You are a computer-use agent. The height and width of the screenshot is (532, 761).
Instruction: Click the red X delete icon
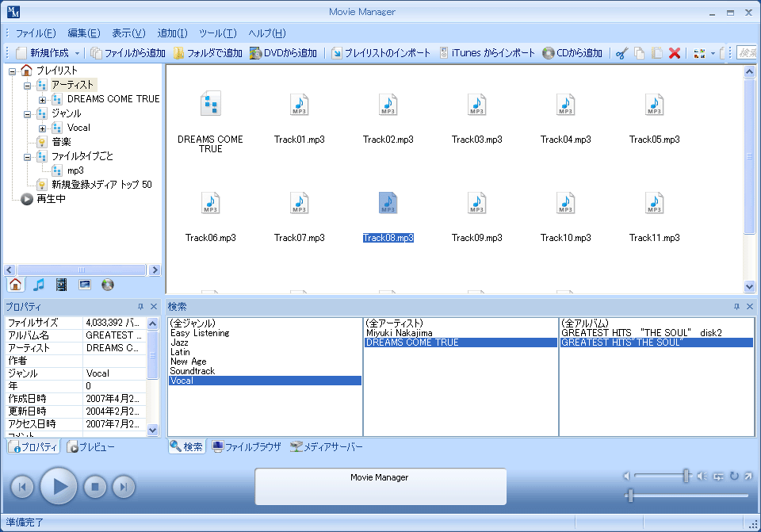pos(674,53)
